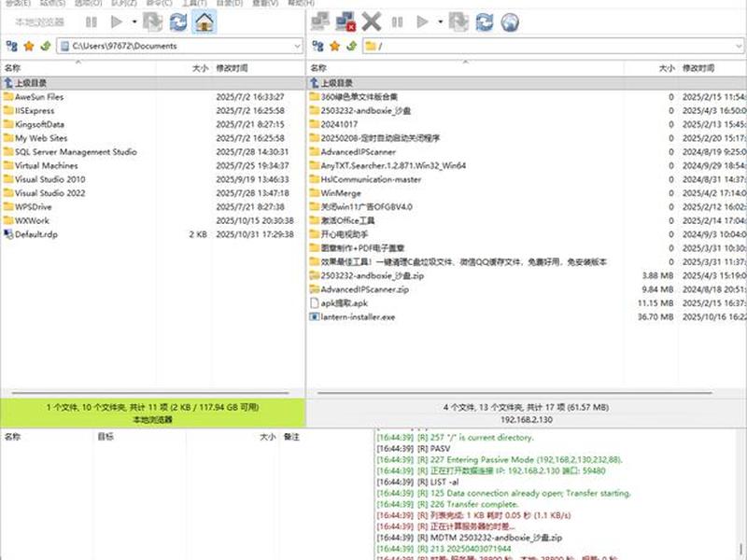
Task: Click the remote connect icon
Action: tap(320, 21)
